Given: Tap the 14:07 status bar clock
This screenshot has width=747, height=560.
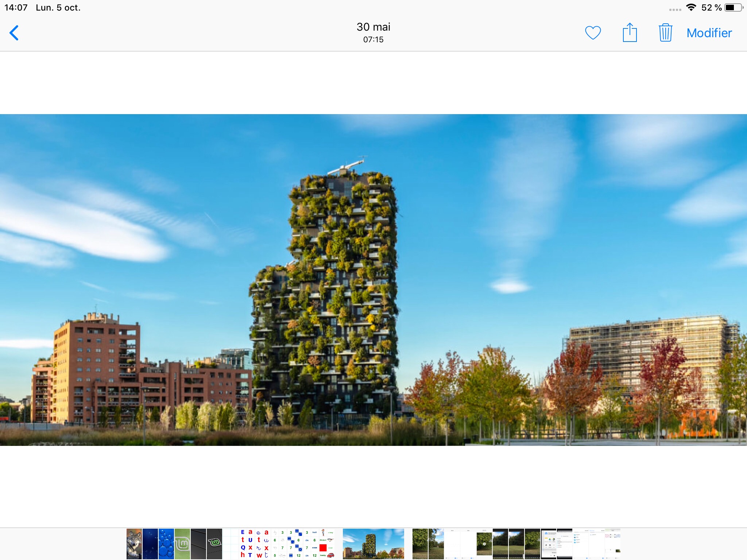Looking at the screenshot, I should tap(16, 8).
